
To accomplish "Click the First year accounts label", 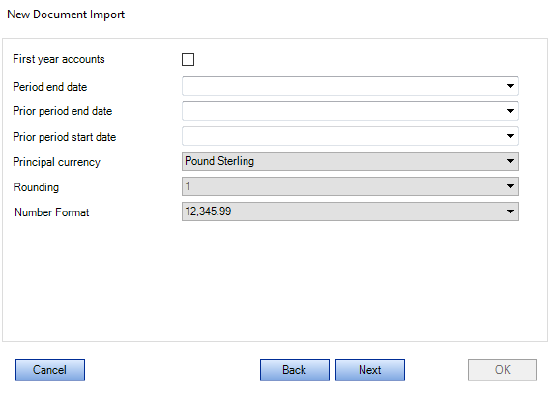I will tap(59, 59).
